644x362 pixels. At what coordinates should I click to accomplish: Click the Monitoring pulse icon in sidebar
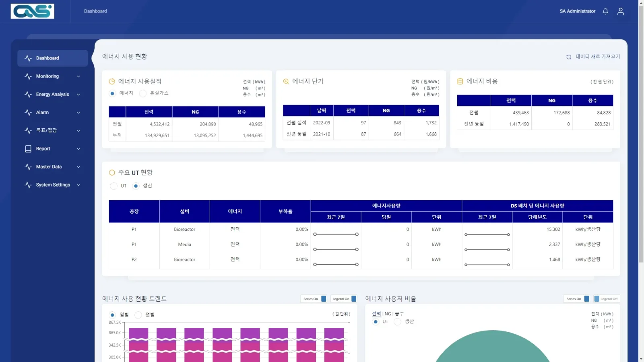click(28, 76)
